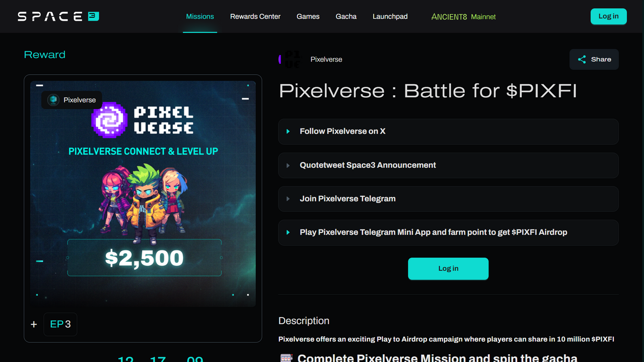Go to the Games menu item

tap(308, 16)
